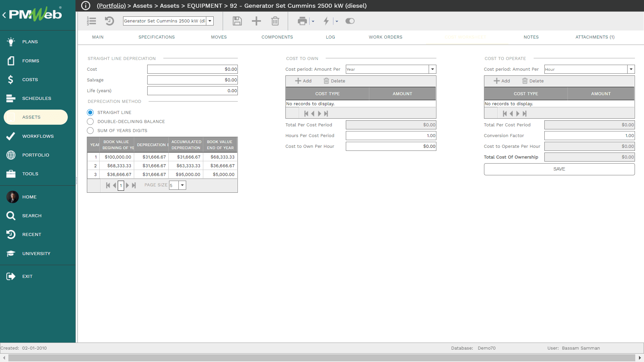Follow the (Portfolio) breadcrumb link
The image size is (644, 362).
pos(111,6)
